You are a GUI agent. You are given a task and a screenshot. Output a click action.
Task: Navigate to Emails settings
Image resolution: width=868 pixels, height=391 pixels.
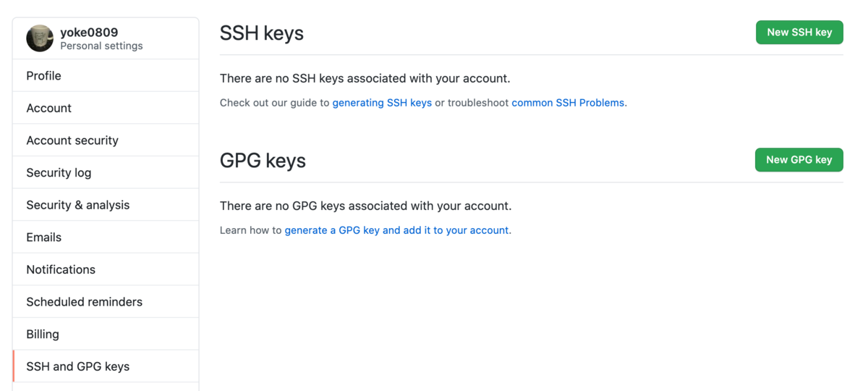(x=44, y=237)
